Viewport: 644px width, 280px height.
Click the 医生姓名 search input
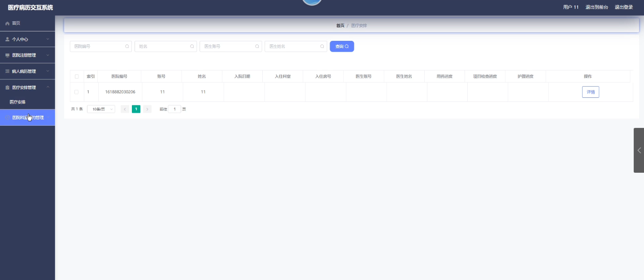coord(296,46)
